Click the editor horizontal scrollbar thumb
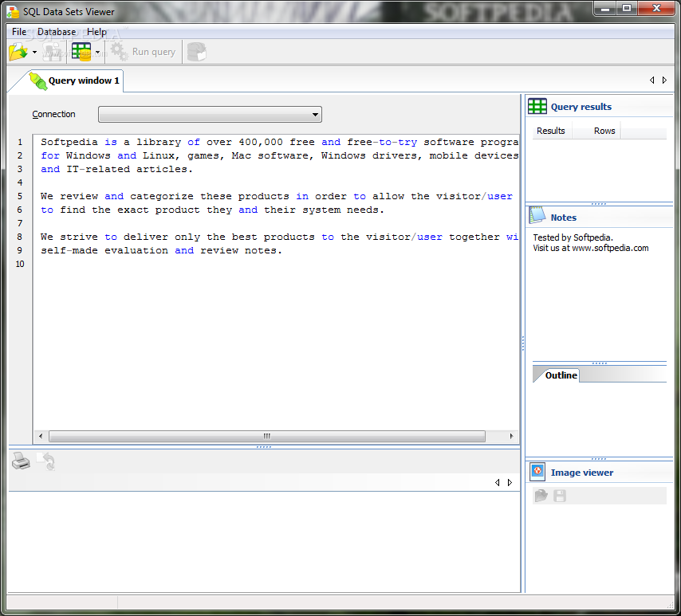The height and width of the screenshot is (616, 681). click(x=266, y=436)
